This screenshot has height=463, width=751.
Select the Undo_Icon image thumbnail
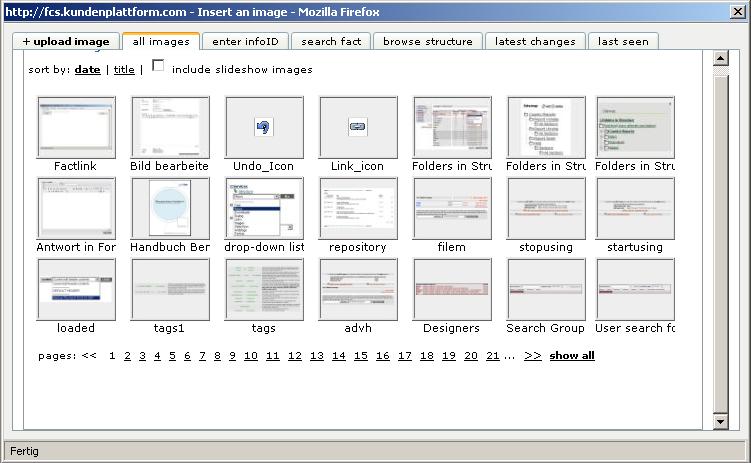point(264,127)
